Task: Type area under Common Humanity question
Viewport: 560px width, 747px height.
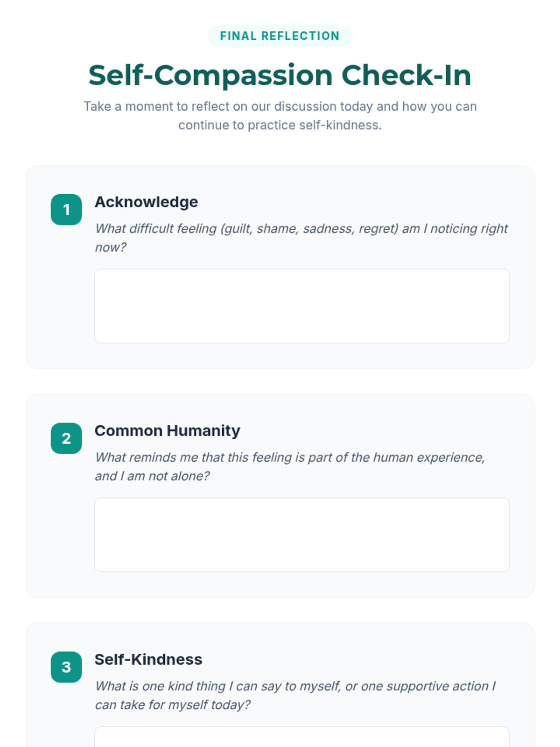Action: (x=302, y=535)
